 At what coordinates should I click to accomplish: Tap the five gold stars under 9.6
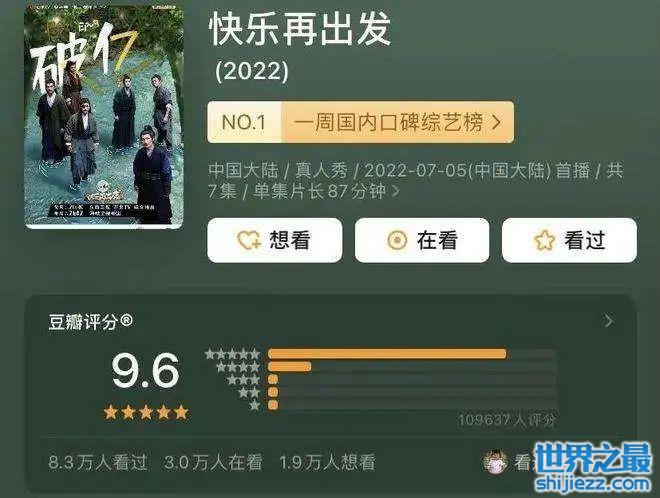pyautogui.click(x=146, y=412)
